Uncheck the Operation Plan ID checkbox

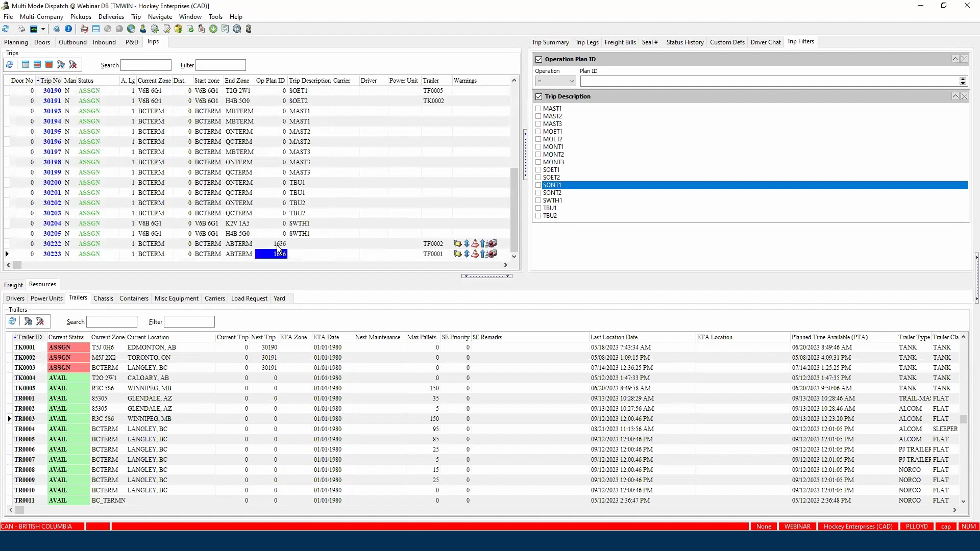pyautogui.click(x=540, y=59)
